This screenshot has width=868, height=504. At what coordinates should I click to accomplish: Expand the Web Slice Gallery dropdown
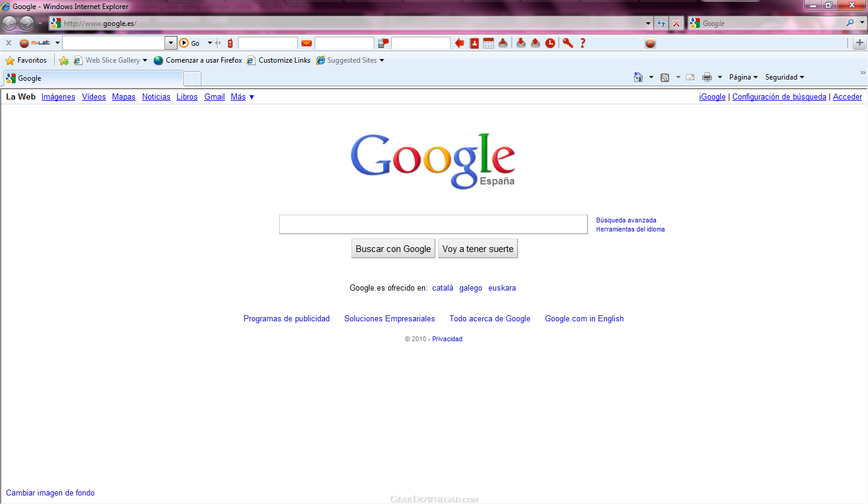pyautogui.click(x=145, y=60)
